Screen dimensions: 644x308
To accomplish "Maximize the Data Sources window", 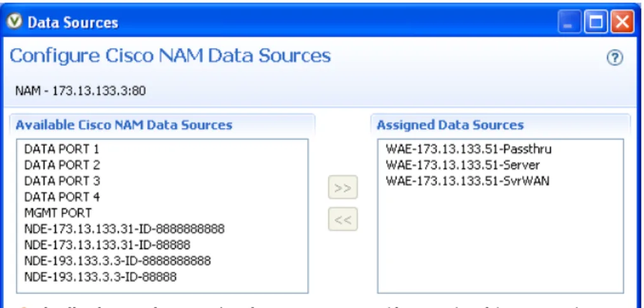I will [x=596, y=23].
